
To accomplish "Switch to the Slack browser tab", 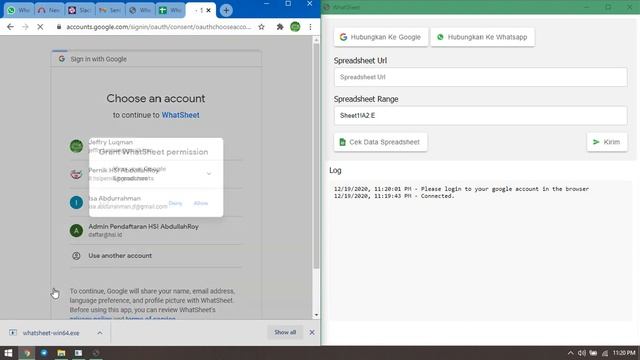I will [80, 10].
